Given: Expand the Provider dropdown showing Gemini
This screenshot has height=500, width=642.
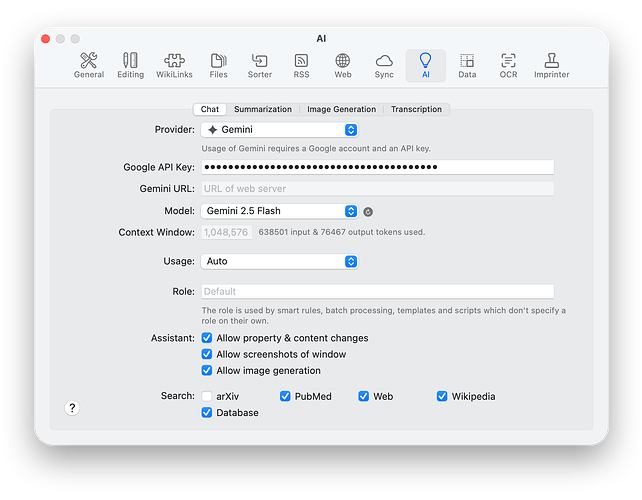Looking at the screenshot, I should 279,130.
